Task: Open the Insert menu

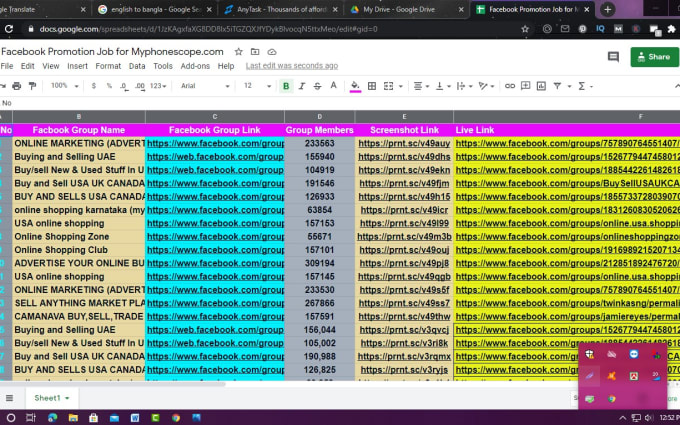Action: pos(77,66)
